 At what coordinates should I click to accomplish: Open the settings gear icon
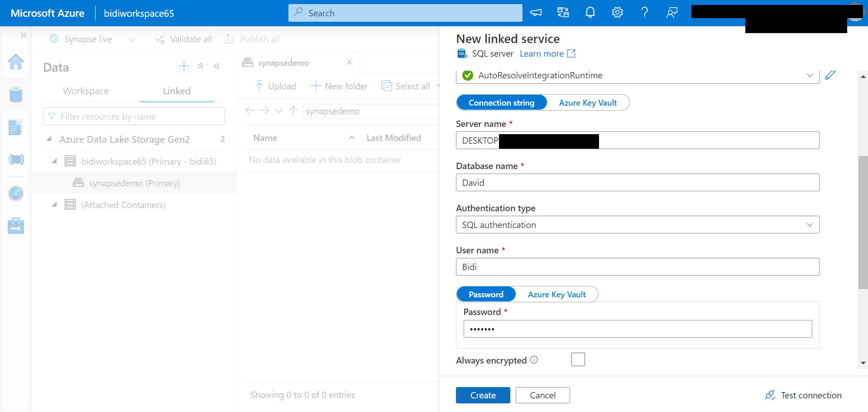pyautogui.click(x=617, y=13)
